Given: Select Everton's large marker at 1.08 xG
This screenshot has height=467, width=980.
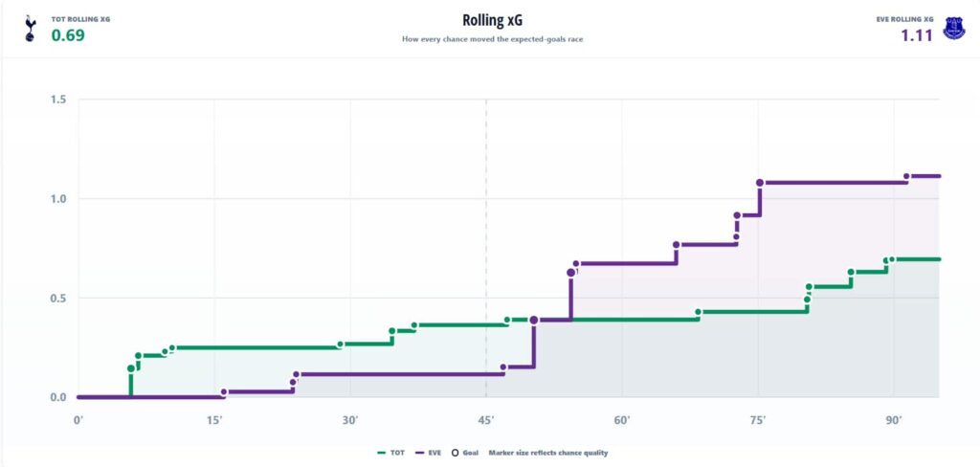Looking at the screenshot, I should point(760,183).
